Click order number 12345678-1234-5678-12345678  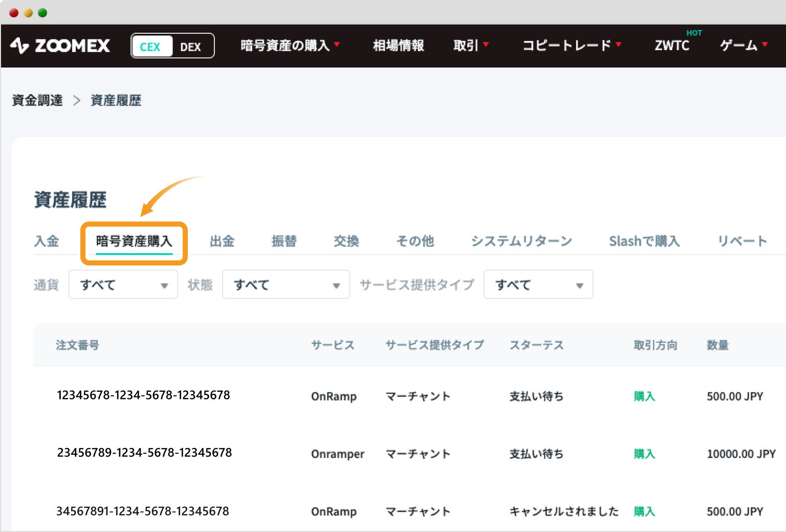[x=143, y=395]
